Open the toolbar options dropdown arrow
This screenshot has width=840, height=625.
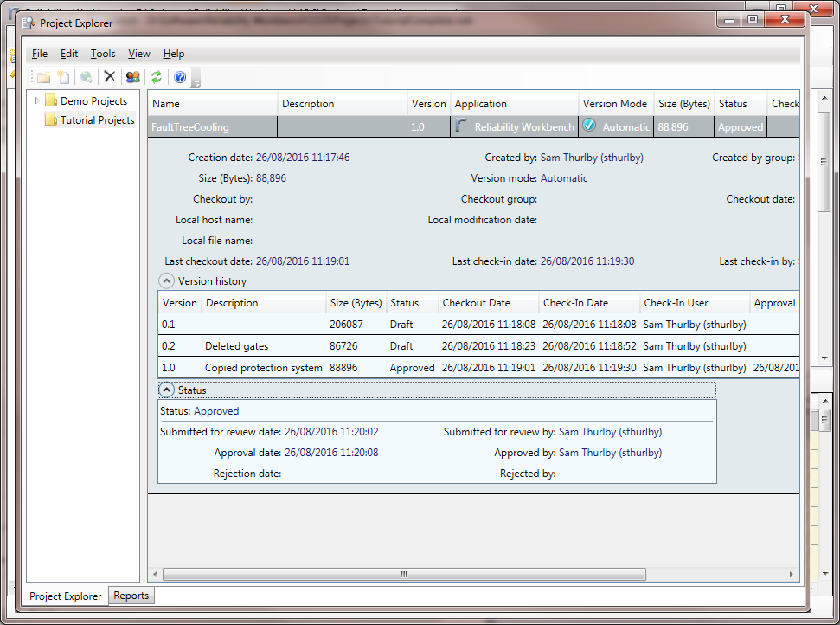coord(196,83)
